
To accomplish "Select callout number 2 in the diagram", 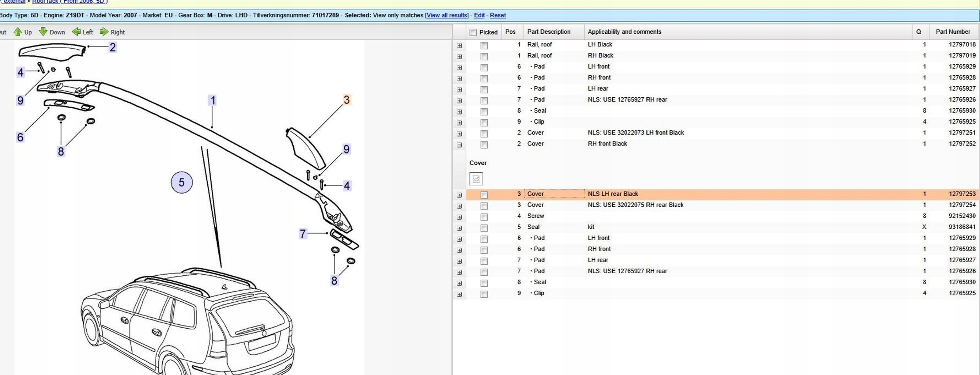I will point(113,47).
